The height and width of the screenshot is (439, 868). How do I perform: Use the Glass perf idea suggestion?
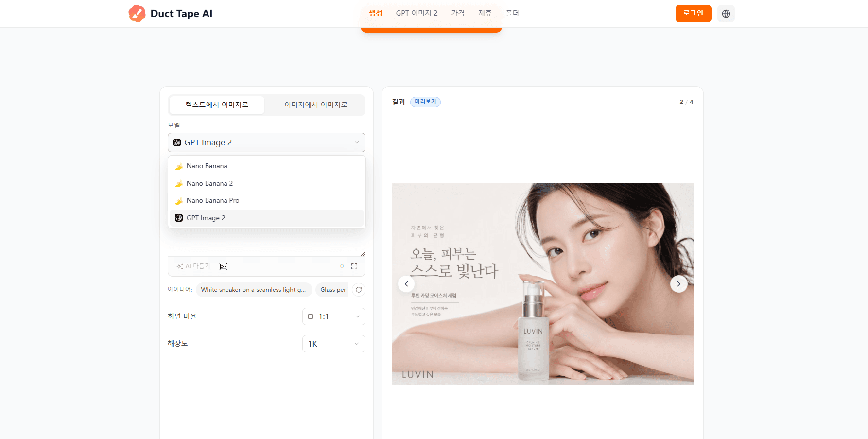(332, 290)
